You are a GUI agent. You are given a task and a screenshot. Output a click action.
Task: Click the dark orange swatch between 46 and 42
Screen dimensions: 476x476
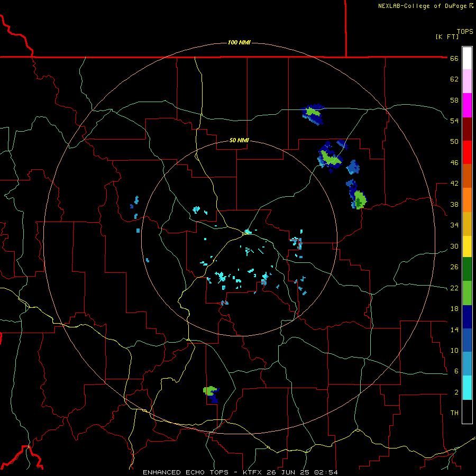[467, 176]
